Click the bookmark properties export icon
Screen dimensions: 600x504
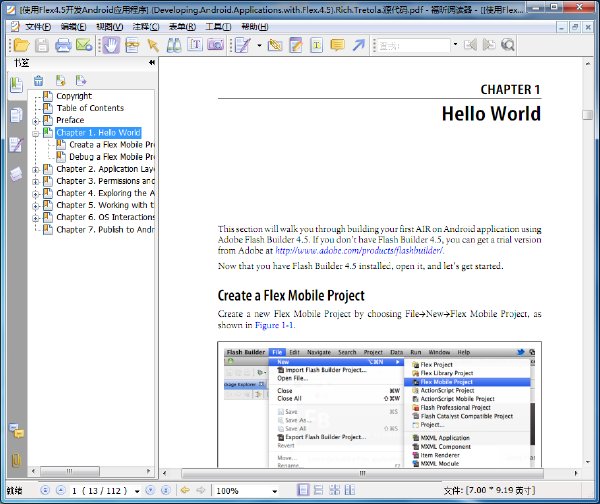click(x=81, y=81)
